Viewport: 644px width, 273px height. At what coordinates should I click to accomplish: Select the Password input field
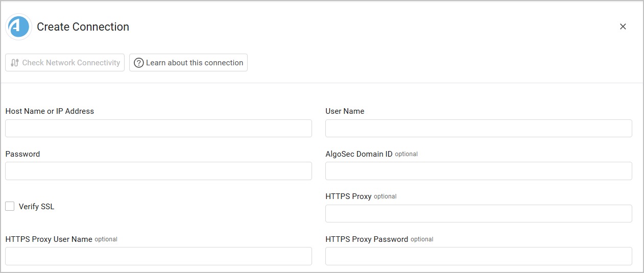pos(158,171)
